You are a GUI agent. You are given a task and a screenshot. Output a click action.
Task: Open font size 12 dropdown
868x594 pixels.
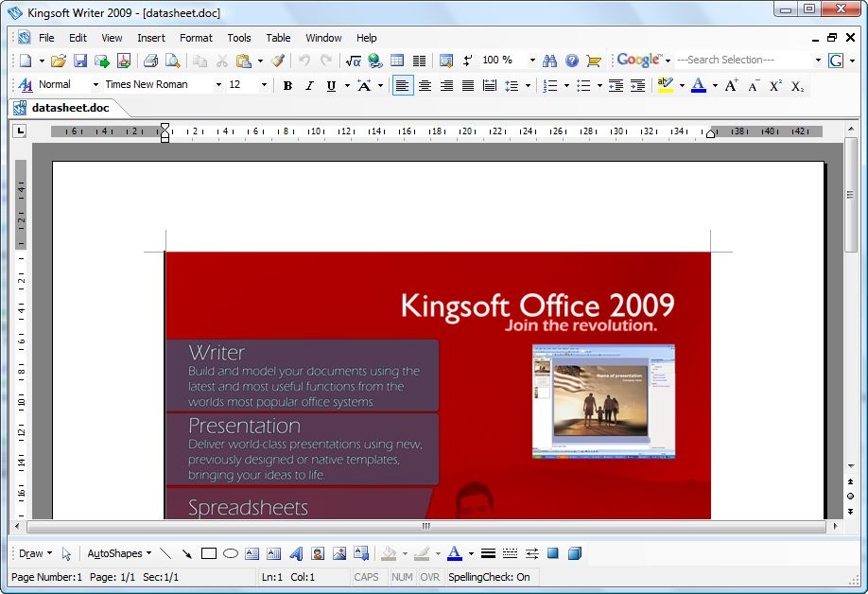pos(264,85)
